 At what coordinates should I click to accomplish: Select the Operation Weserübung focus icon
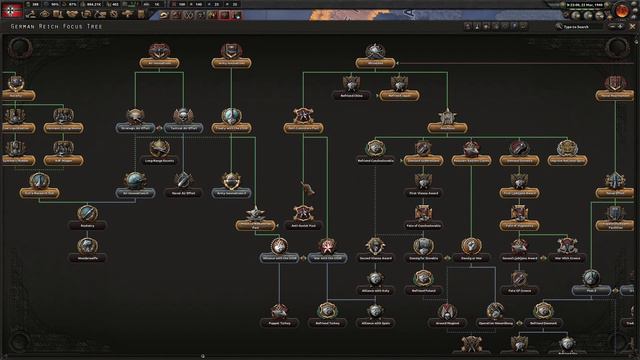(x=495, y=311)
